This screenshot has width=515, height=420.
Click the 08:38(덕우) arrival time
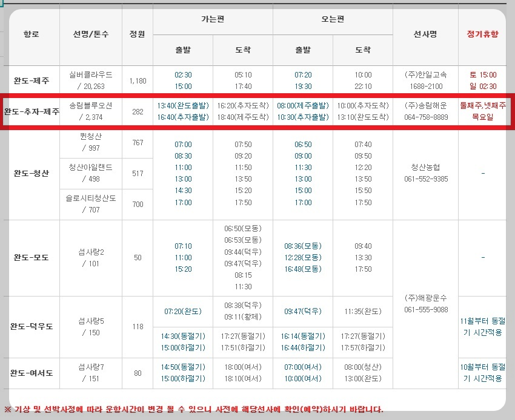[243, 306]
